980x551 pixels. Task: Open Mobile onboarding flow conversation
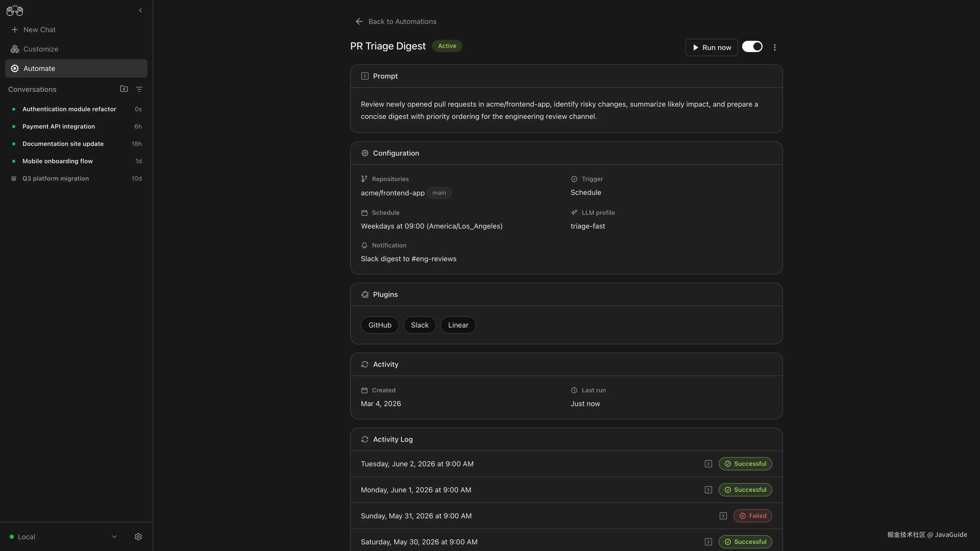[x=76, y=161]
